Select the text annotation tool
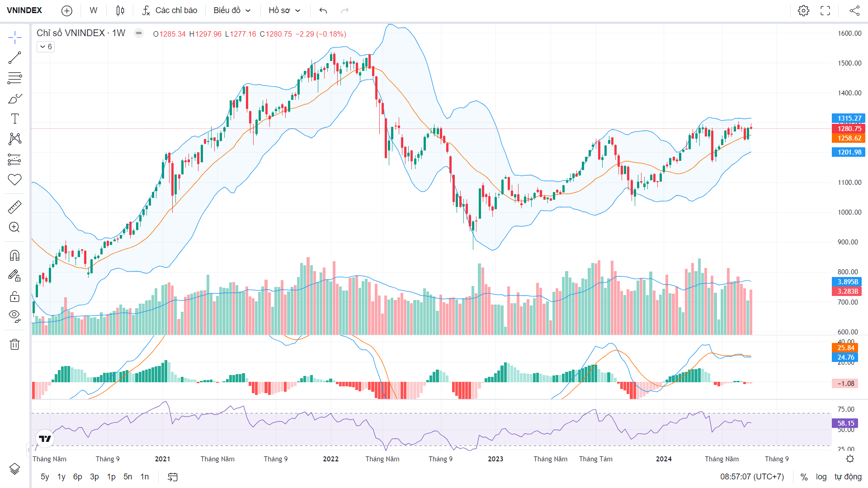 pyautogui.click(x=15, y=119)
